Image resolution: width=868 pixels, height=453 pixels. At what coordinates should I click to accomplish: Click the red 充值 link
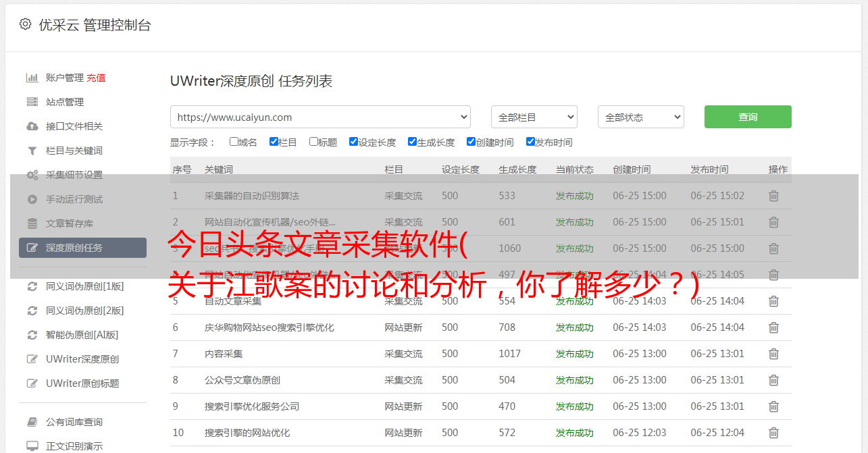tap(96, 78)
